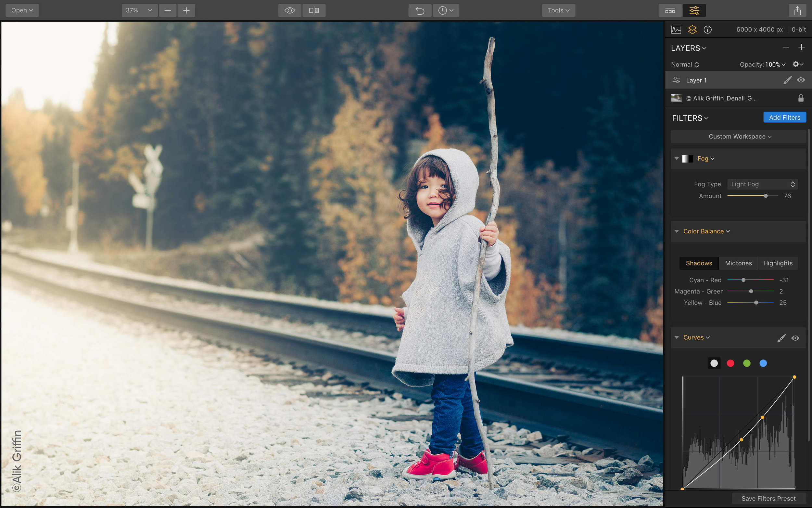Image resolution: width=812 pixels, height=508 pixels.
Task: Click Save Filters Preset button
Action: coord(768,498)
